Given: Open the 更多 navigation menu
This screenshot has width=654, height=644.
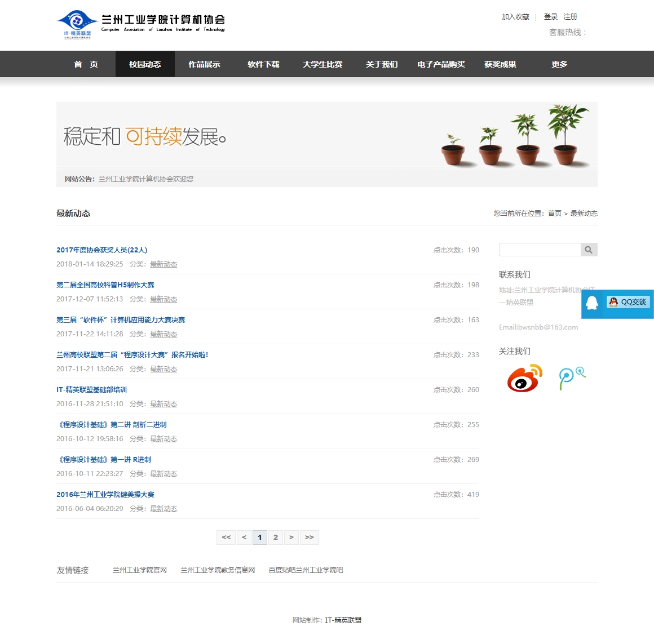Looking at the screenshot, I should (559, 64).
